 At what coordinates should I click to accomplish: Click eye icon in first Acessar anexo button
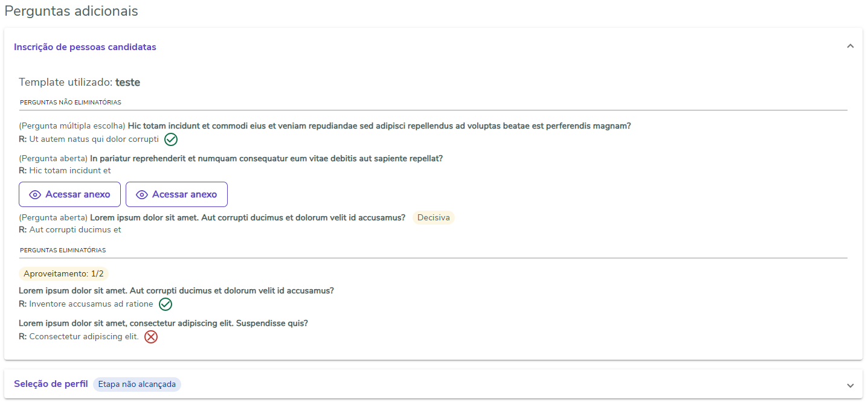(35, 194)
